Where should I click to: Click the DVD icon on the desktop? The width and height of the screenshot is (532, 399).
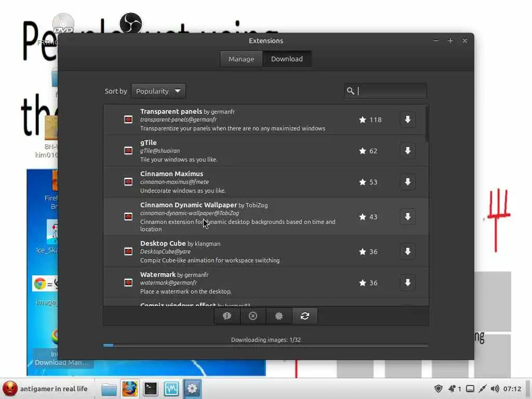tap(63, 24)
